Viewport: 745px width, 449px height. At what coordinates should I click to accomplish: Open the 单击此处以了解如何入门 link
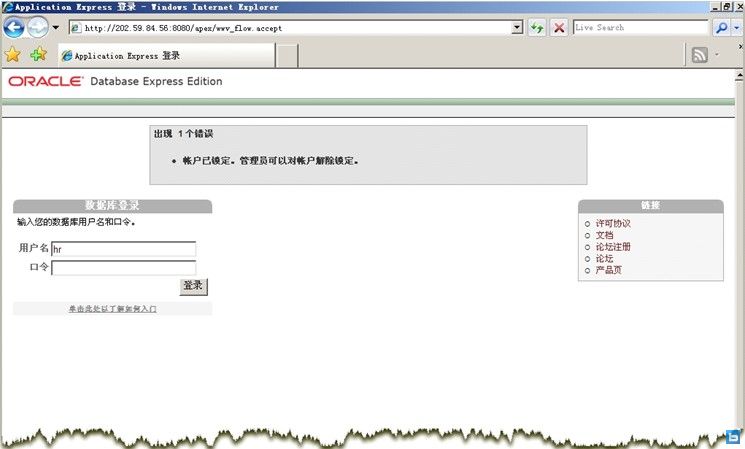click(x=113, y=309)
